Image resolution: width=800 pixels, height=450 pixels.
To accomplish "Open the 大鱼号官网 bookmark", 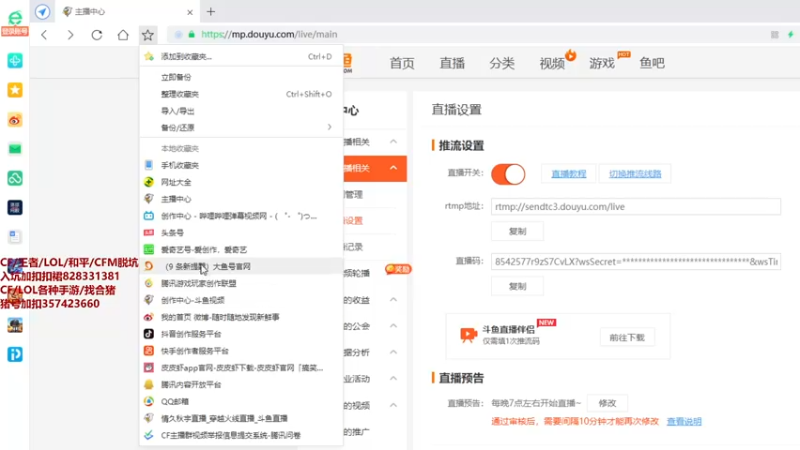I will point(241,266).
